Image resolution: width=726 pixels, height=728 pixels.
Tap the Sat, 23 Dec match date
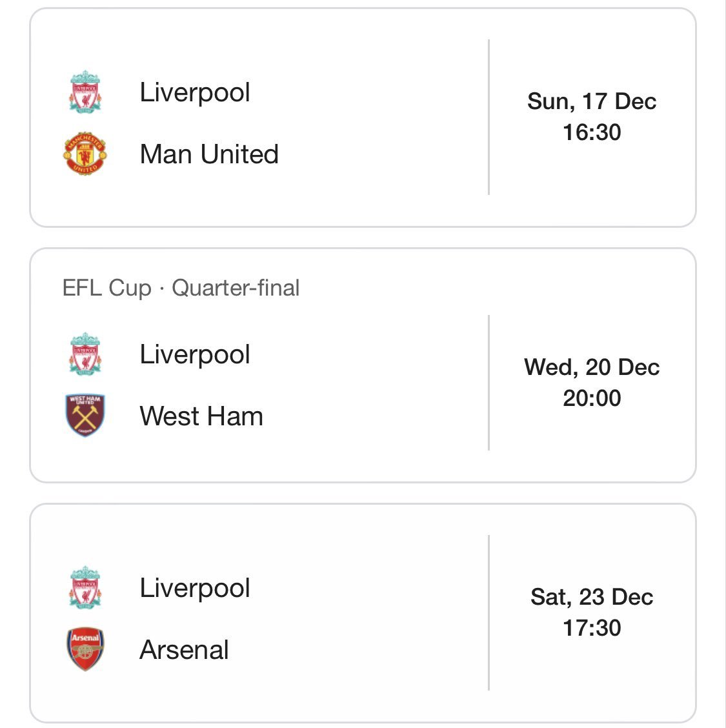[x=592, y=597]
